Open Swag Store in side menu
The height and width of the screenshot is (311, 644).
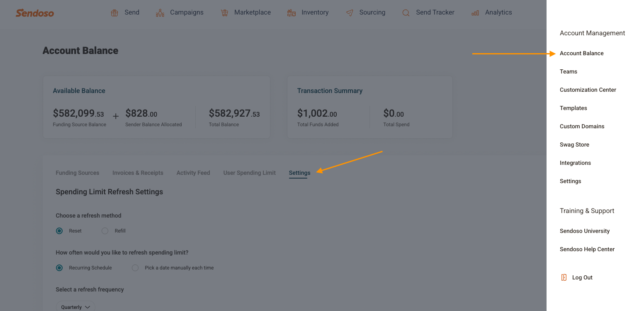click(x=575, y=144)
